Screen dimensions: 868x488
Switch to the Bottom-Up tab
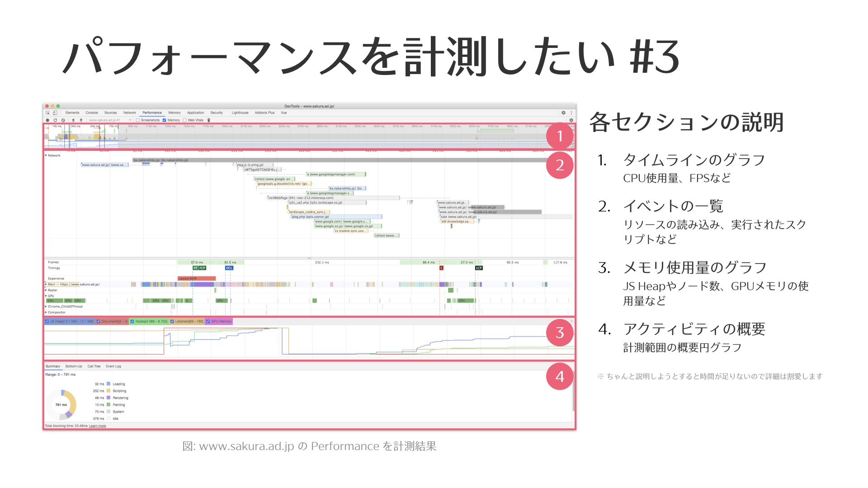tap(74, 366)
